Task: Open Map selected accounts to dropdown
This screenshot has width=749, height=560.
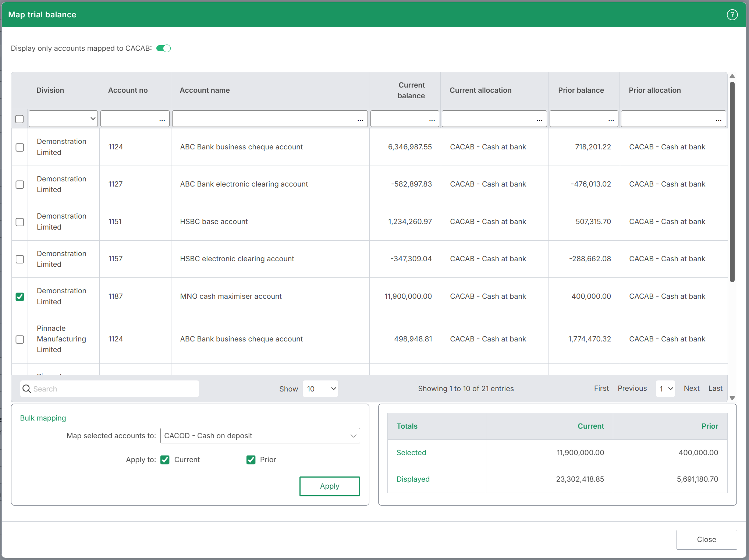Action: 260,436
